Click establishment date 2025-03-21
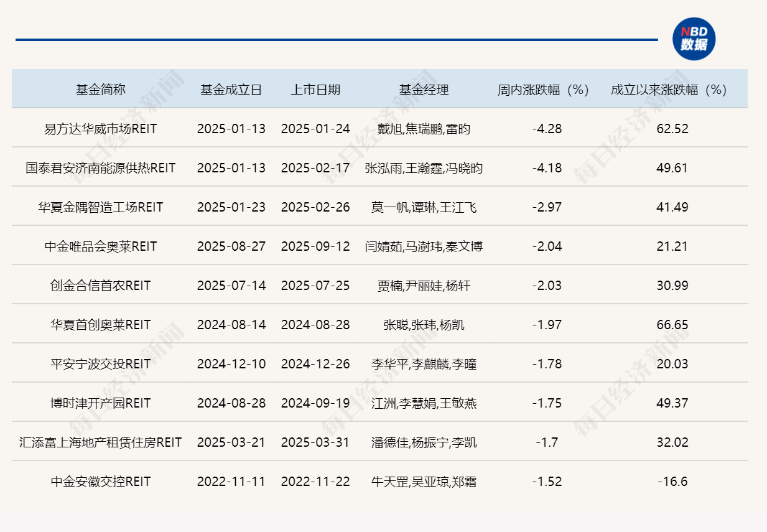 [231, 442]
